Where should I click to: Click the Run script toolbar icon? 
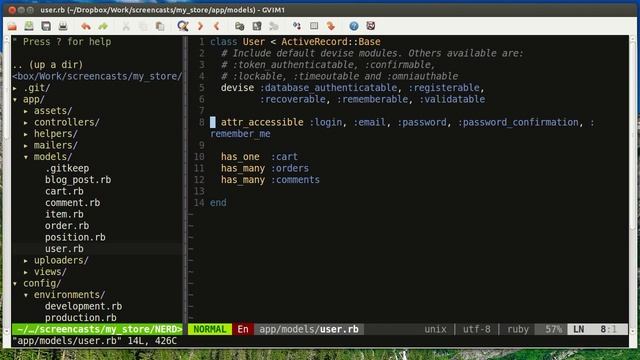click(273, 26)
